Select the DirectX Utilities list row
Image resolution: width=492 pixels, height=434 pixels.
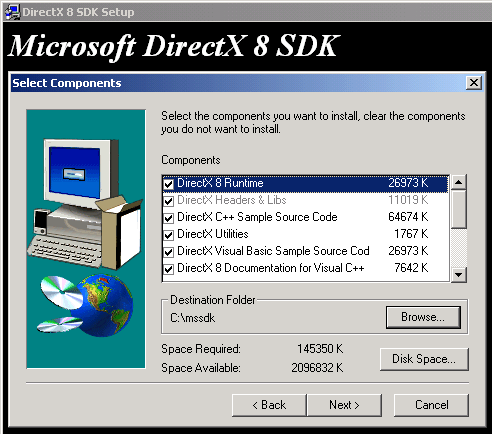click(305, 234)
